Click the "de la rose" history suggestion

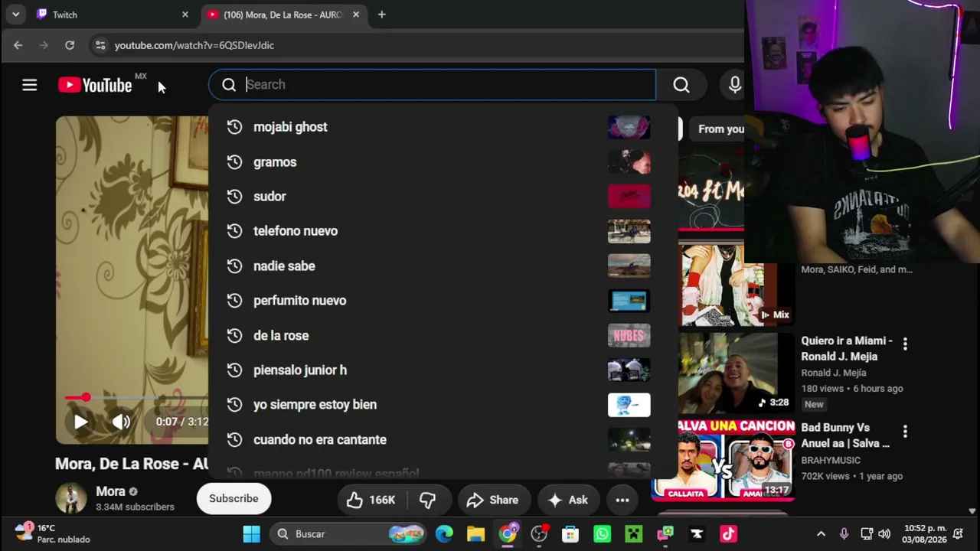click(443, 335)
